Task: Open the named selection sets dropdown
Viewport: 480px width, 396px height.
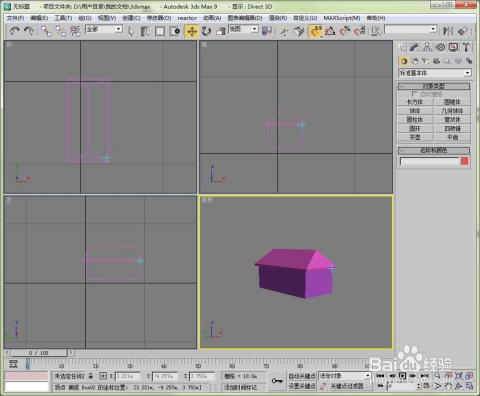Action: click(411, 29)
